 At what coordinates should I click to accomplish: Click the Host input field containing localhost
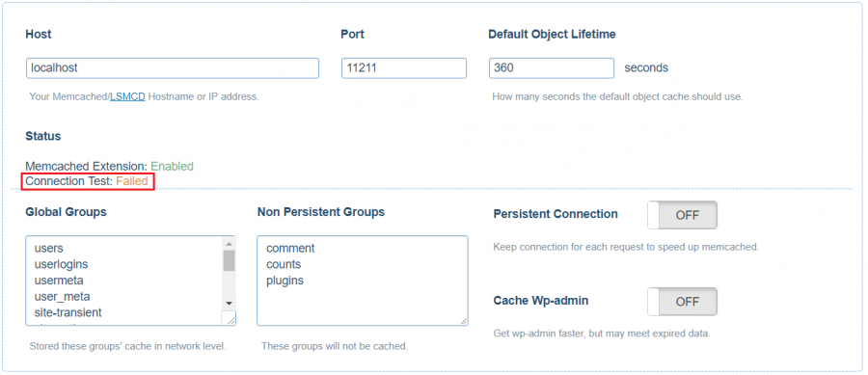(173, 68)
